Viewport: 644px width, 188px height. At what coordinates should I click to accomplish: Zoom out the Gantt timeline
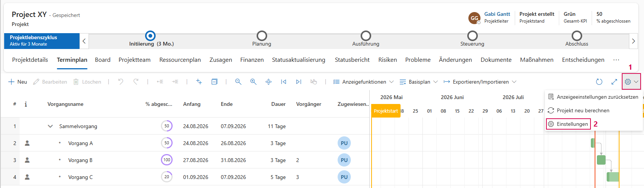click(x=238, y=81)
